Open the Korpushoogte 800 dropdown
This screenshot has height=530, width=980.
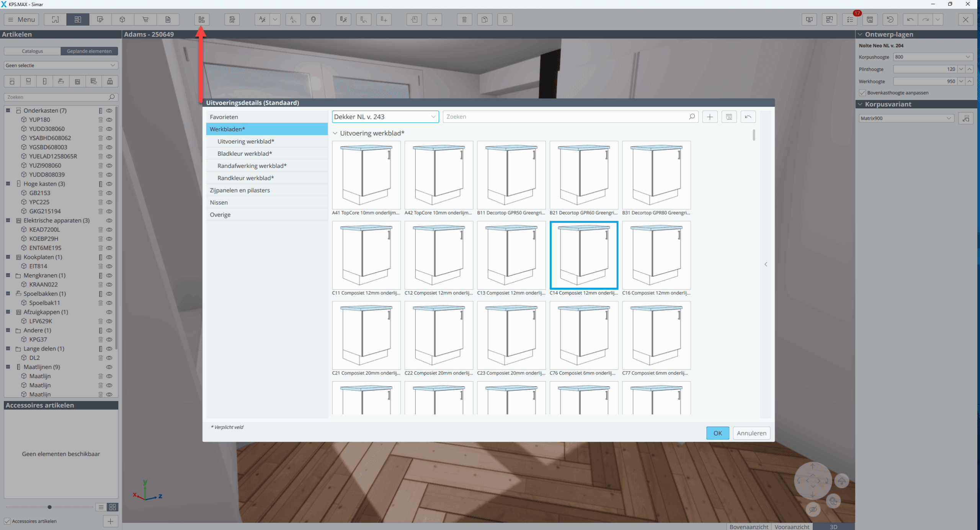[x=933, y=57]
